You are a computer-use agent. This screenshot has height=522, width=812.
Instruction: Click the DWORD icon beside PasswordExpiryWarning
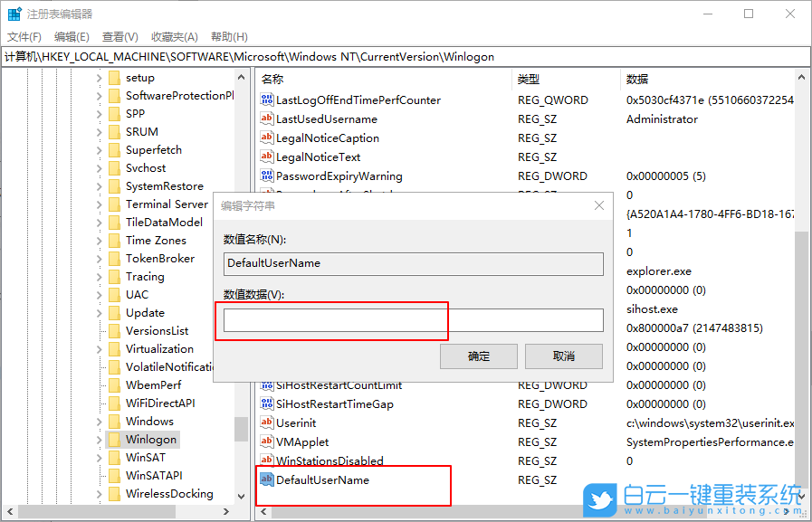tap(267, 176)
